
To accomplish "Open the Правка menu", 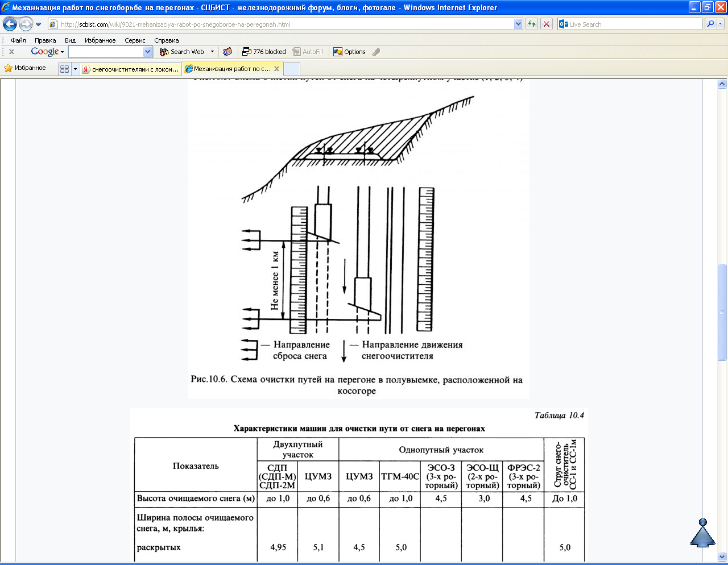I will click(45, 40).
